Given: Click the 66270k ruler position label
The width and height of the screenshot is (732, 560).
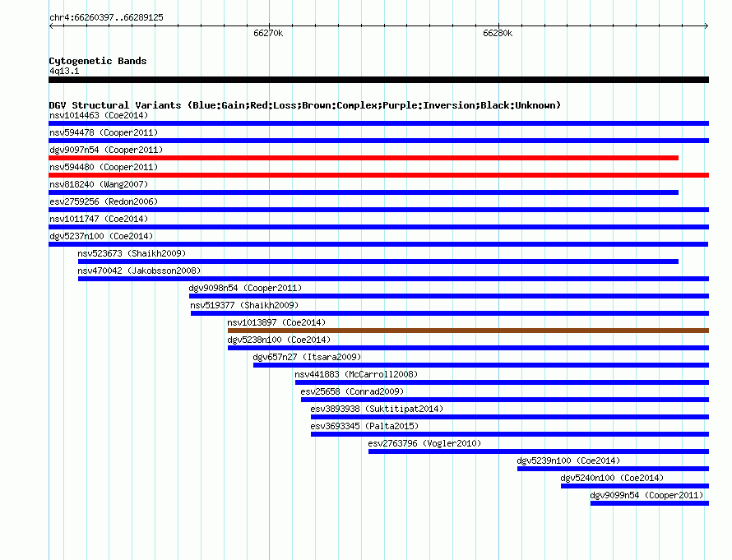Looking at the screenshot, I should click(x=268, y=33).
